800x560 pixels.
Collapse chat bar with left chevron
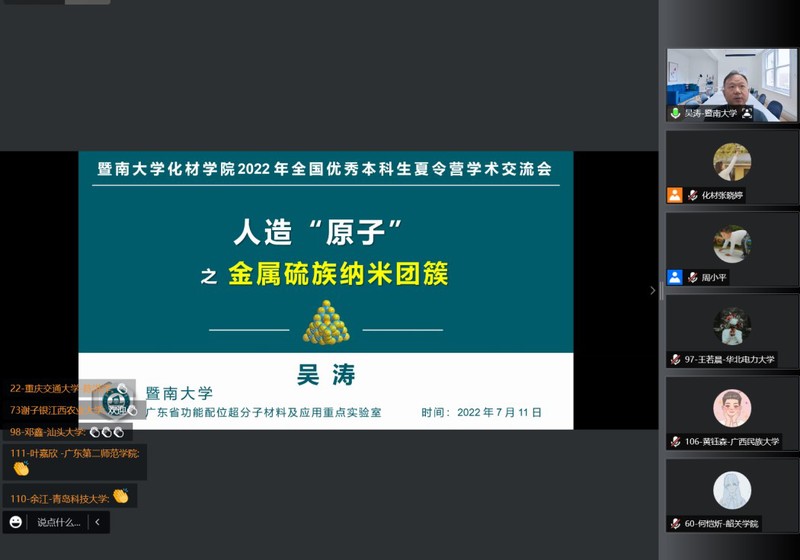(97, 522)
